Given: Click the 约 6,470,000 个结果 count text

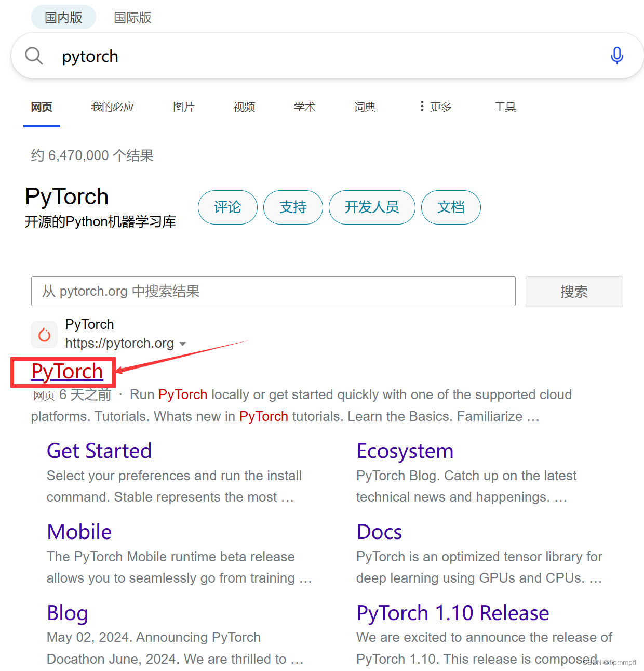Looking at the screenshot, I should click(92, 155).
